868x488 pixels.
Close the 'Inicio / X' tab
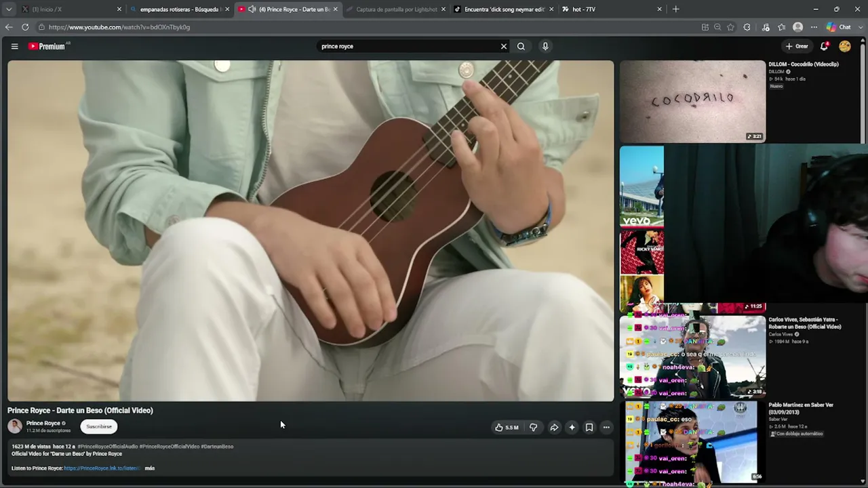coord(119,9)
